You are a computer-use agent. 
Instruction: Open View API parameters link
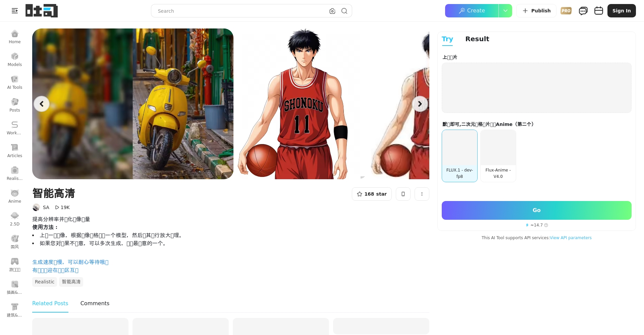coord(571,238)
